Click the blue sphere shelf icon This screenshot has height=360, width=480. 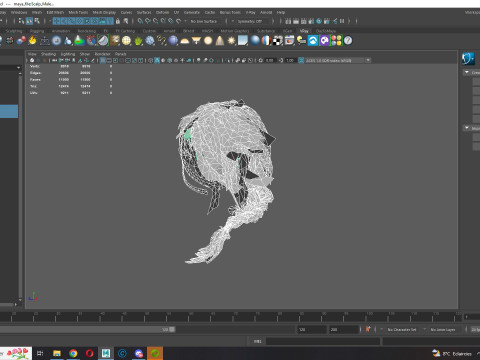coord(173,41)
